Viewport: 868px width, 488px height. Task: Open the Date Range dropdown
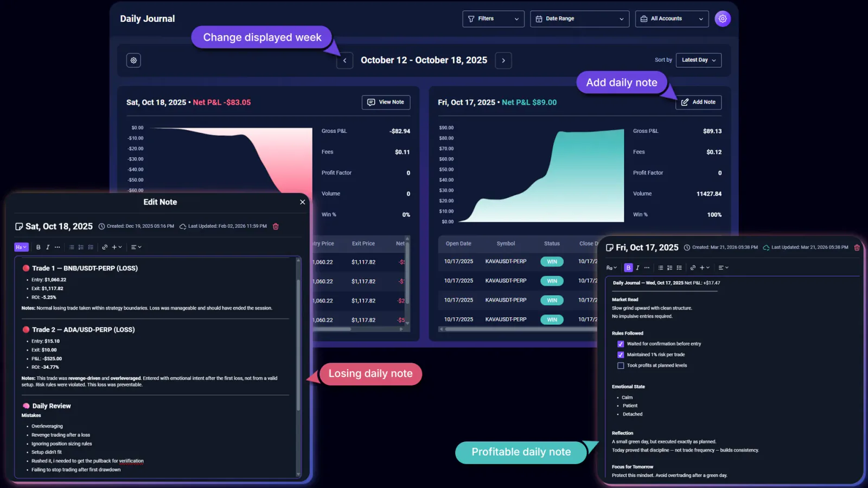click(579, 18)
